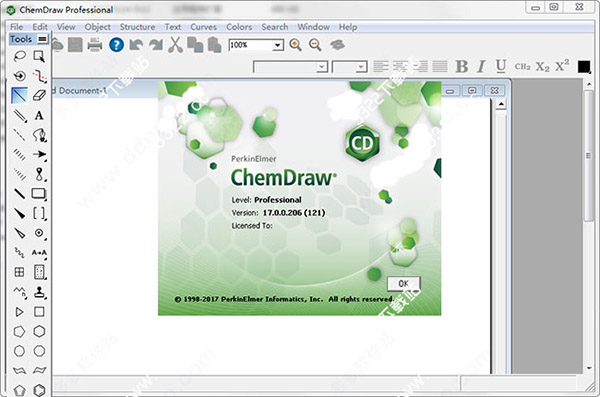The width and height of the screenshot is (600, 397).
Task: Select the Hashed Bond tool
Action: pos(19,154)
